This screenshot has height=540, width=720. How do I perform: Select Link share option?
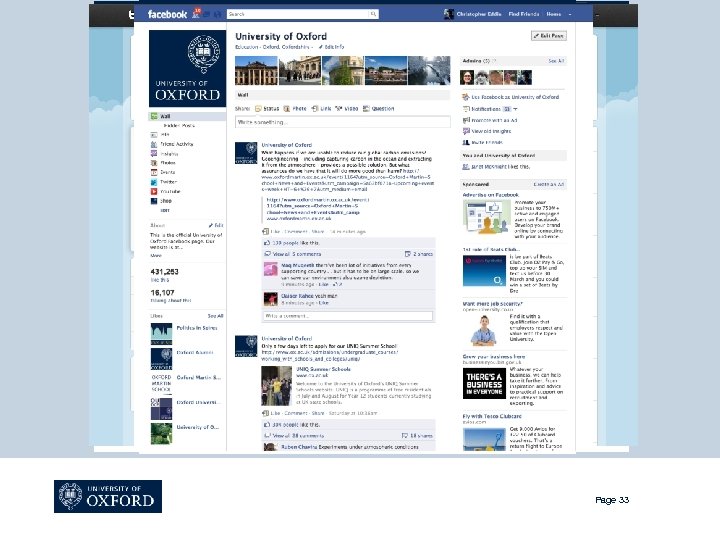(321, 109)
